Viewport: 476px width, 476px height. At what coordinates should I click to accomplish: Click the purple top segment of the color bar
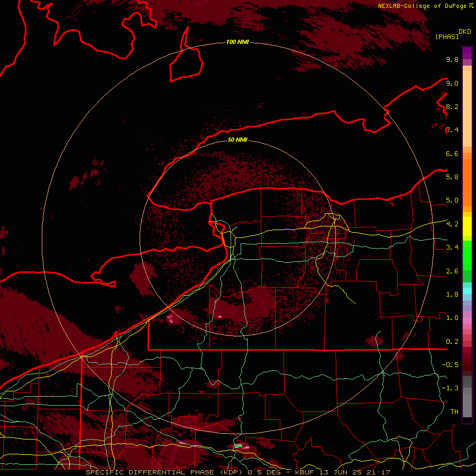coord(467,53)
